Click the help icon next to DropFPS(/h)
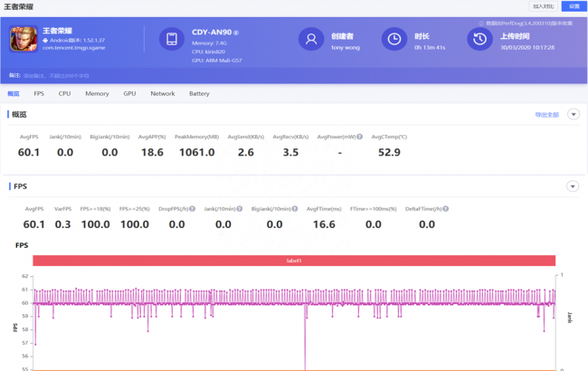The width and height of the screenshot is (588, 371). point(193,208)
